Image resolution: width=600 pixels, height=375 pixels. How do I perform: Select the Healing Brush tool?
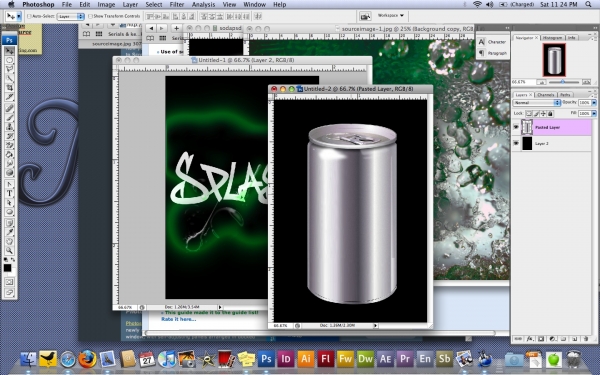pos(10,108)
